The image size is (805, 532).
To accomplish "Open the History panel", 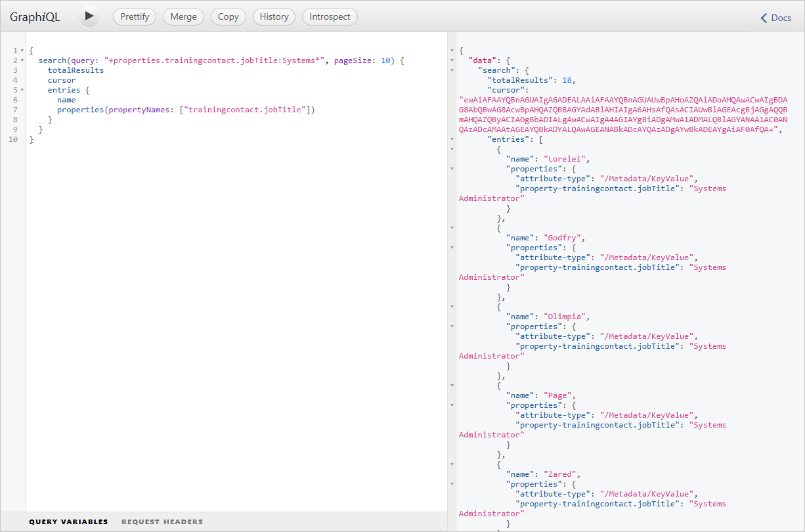I will pos(274,17).
